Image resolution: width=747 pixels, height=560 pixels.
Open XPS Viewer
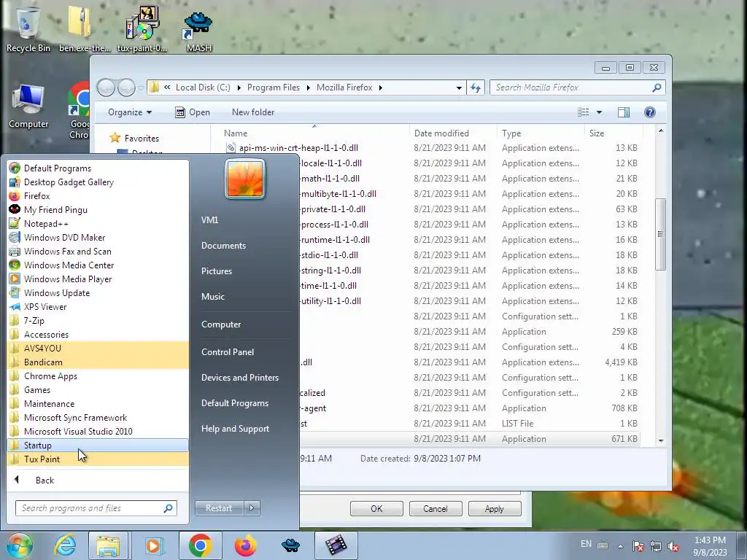point(98,307)
